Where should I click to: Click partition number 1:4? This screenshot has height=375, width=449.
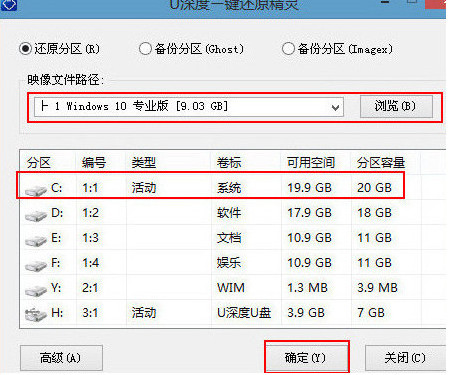click(90, 263)
